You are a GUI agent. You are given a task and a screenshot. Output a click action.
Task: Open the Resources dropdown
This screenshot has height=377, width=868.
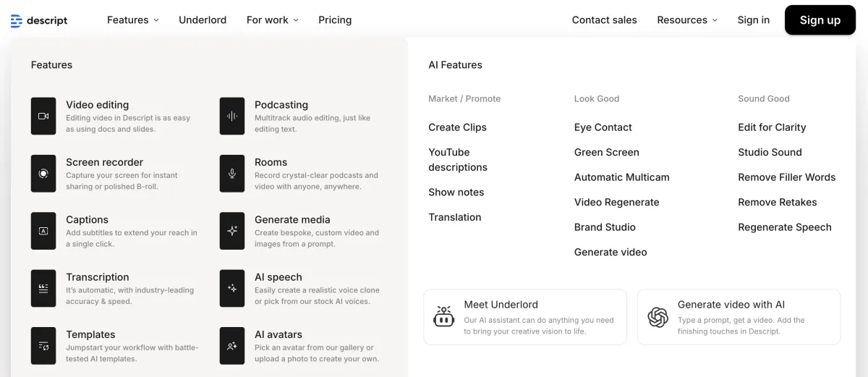(687, 20)
